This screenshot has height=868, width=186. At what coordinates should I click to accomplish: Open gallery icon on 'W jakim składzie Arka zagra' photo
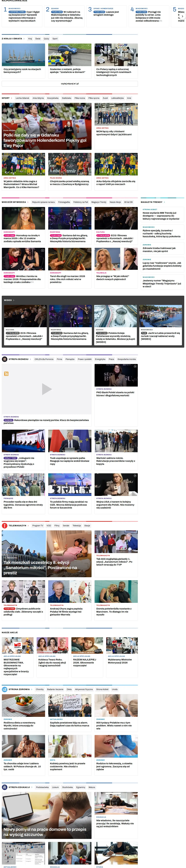tap(43, 155)
